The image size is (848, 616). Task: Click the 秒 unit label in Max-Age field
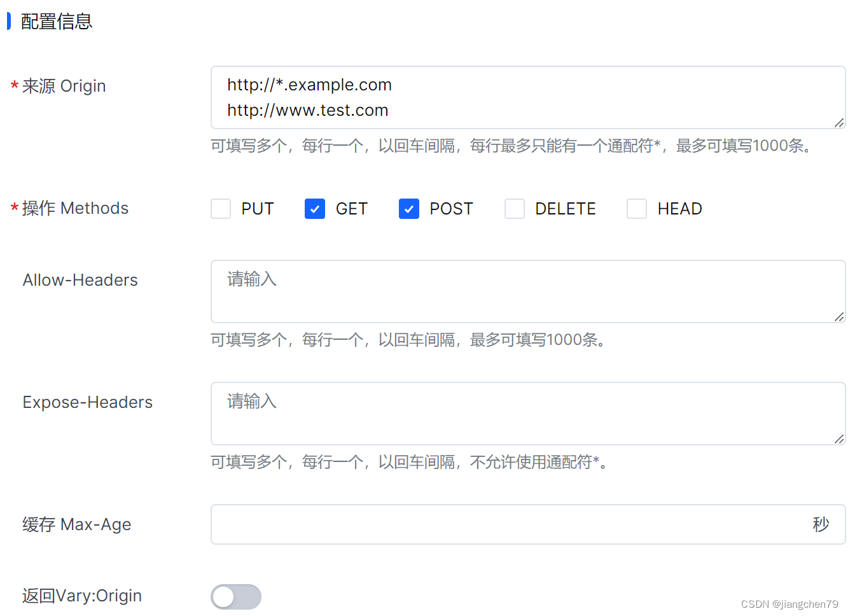point(821,524)
